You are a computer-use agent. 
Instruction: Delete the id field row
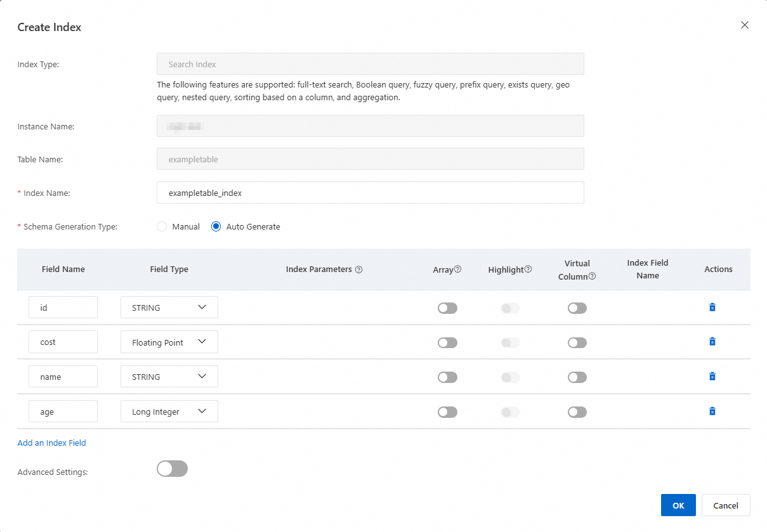(712, 308)
